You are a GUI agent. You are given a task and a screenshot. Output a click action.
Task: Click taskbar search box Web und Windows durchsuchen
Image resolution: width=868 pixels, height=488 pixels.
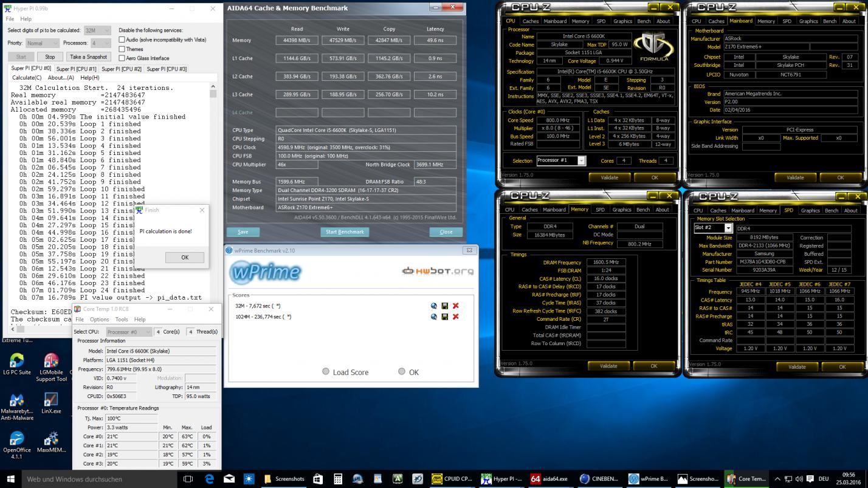tap(100, 479)
